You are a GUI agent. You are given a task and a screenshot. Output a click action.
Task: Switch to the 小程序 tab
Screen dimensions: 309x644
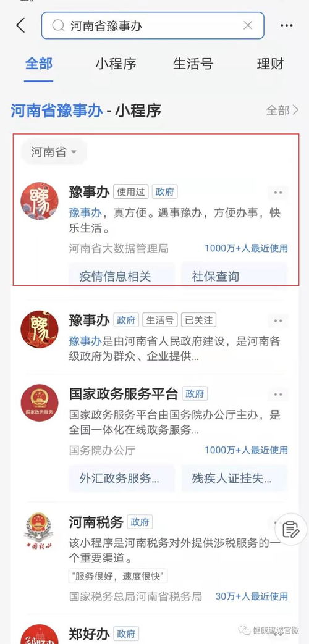[116, 64]
